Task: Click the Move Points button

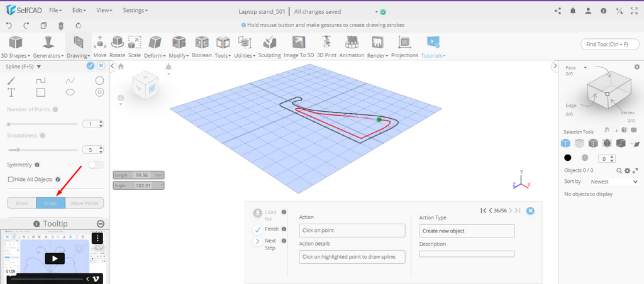Action: pyautogui.click(x=84, y=203)
